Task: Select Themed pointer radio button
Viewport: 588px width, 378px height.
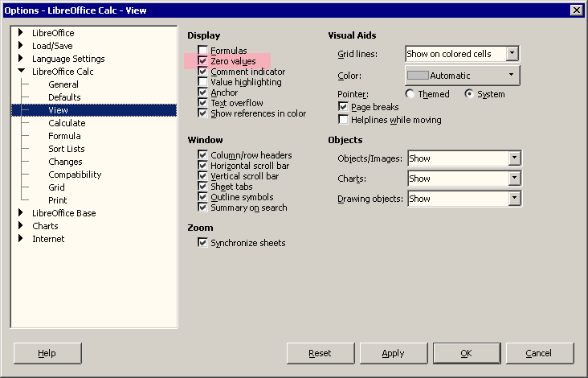Action: coord(410,94)
